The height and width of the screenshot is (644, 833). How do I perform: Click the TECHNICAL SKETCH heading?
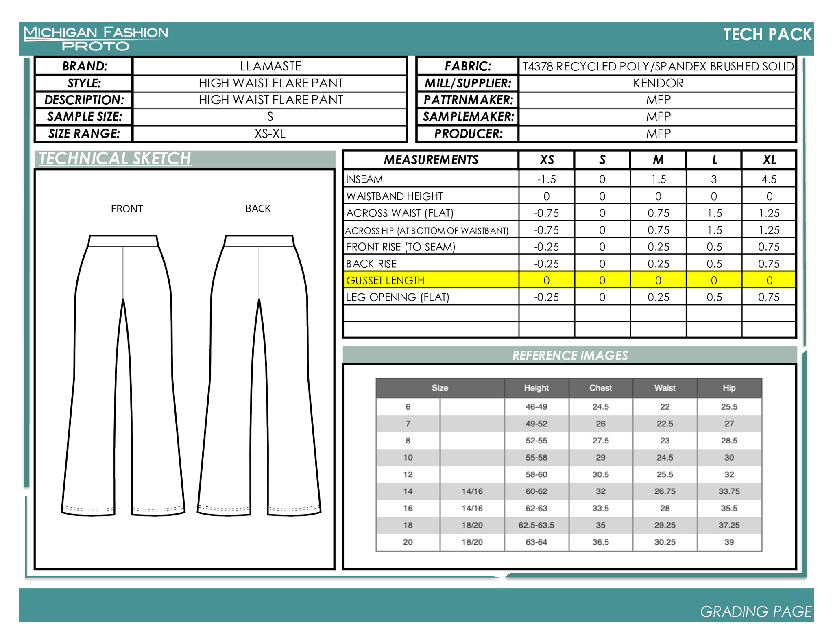click(x=115, y=158)
